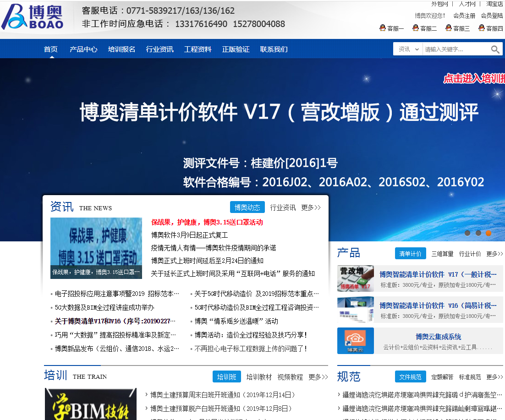Open 联系我们 navigation item
Screen dimensions: 505x420
[x=274, y=49]
